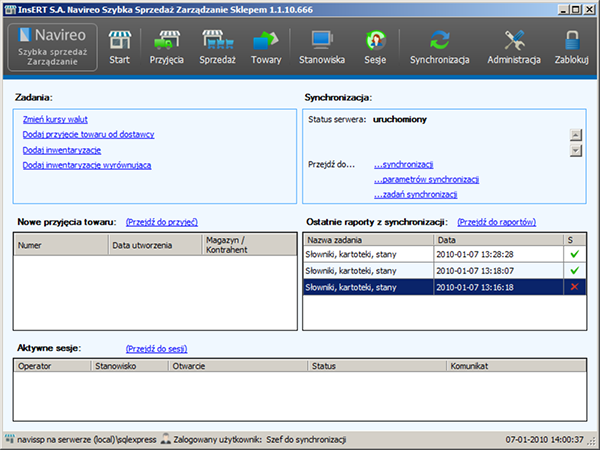Click the Przyjęcia delivery truck icon
Screen dimensions: 600x450
(x=168, y=47)
